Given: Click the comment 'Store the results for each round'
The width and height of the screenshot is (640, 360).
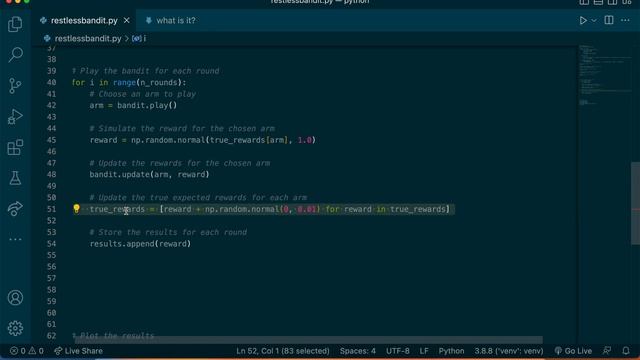Looking at the screenshot, I should click(x=168, y=232).
